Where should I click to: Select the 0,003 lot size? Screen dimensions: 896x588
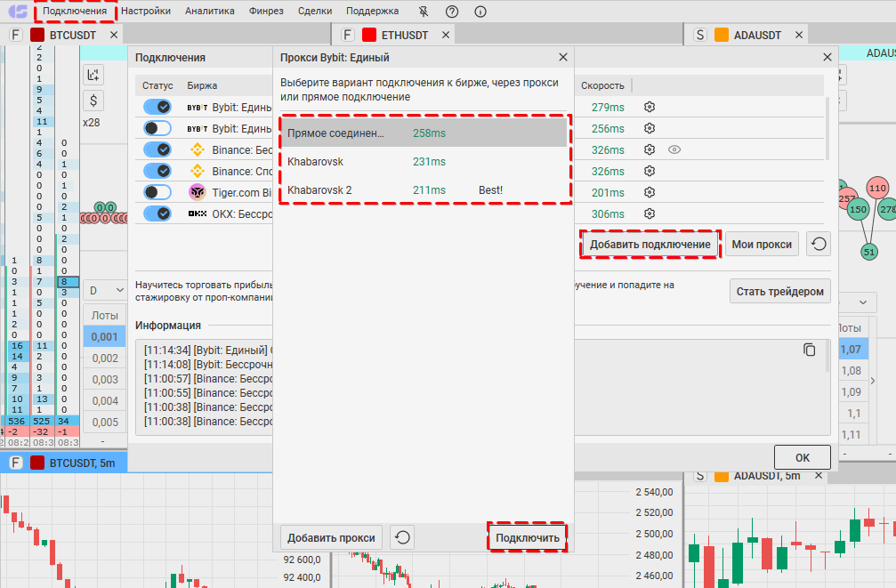pos(105,380)
